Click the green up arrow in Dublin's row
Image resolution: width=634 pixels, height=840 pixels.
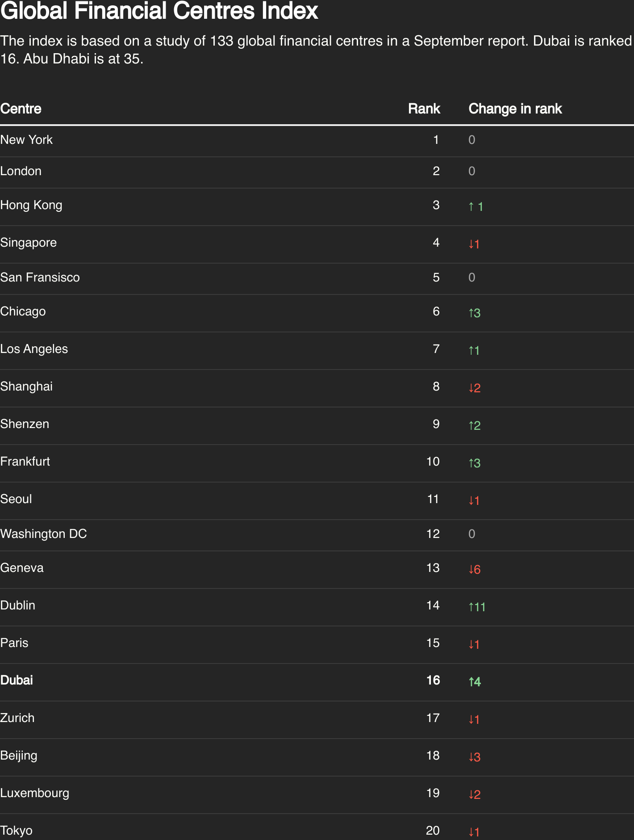click(x=471, y=607)
